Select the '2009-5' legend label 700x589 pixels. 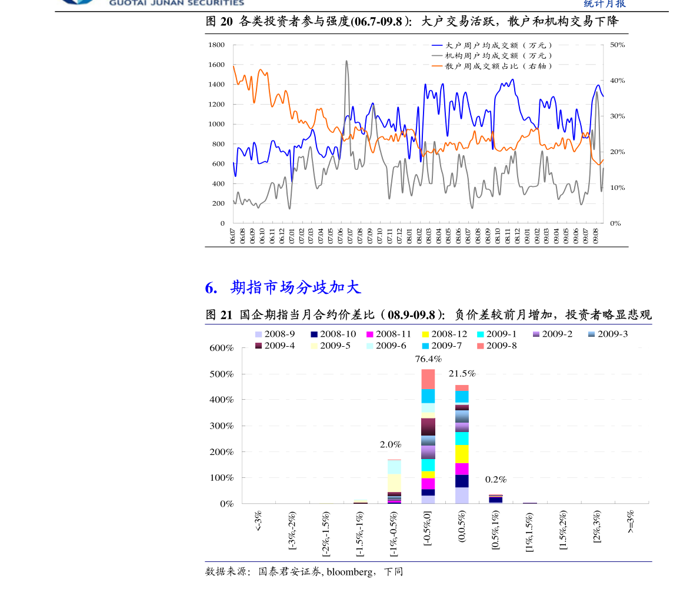tap(335, 346)
